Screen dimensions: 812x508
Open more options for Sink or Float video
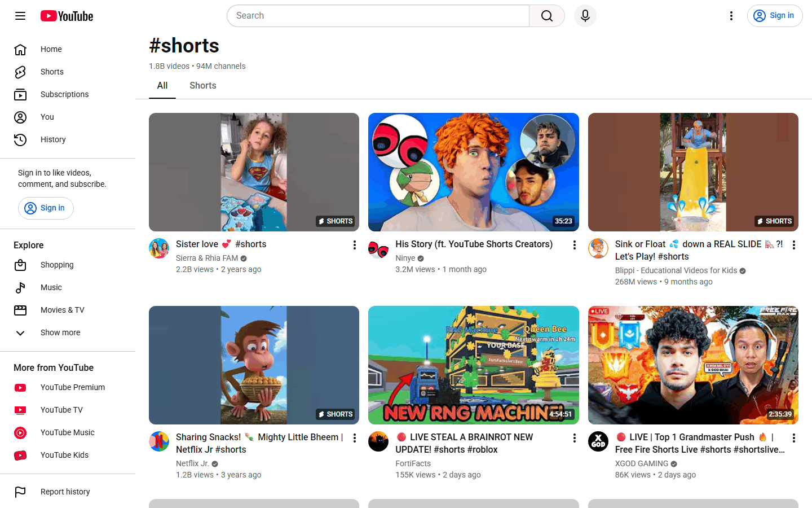[x=794, y=245]
